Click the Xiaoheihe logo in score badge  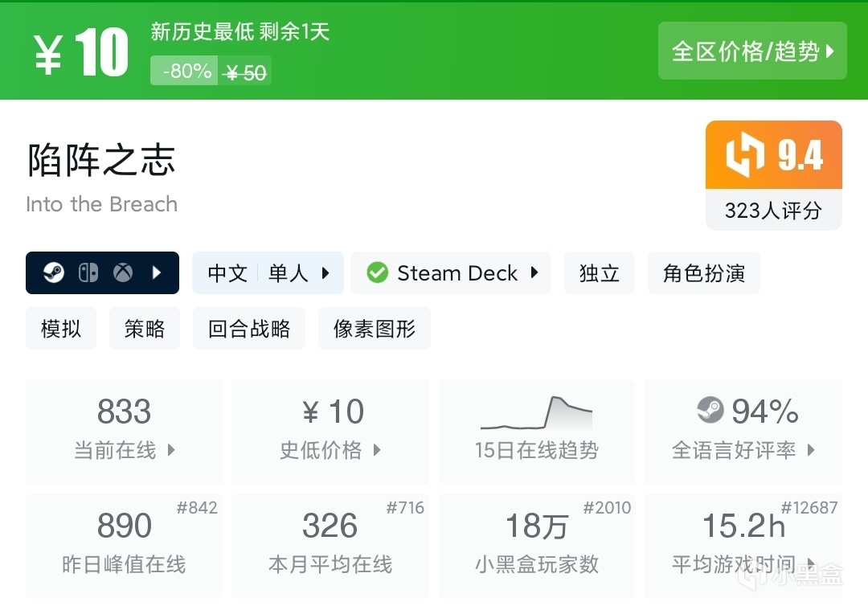(745, 156)
